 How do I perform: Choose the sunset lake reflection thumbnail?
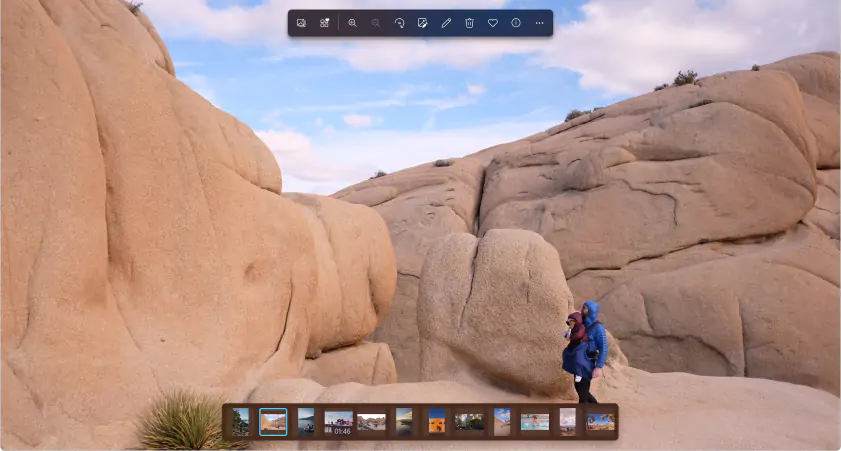click(404, 422)
